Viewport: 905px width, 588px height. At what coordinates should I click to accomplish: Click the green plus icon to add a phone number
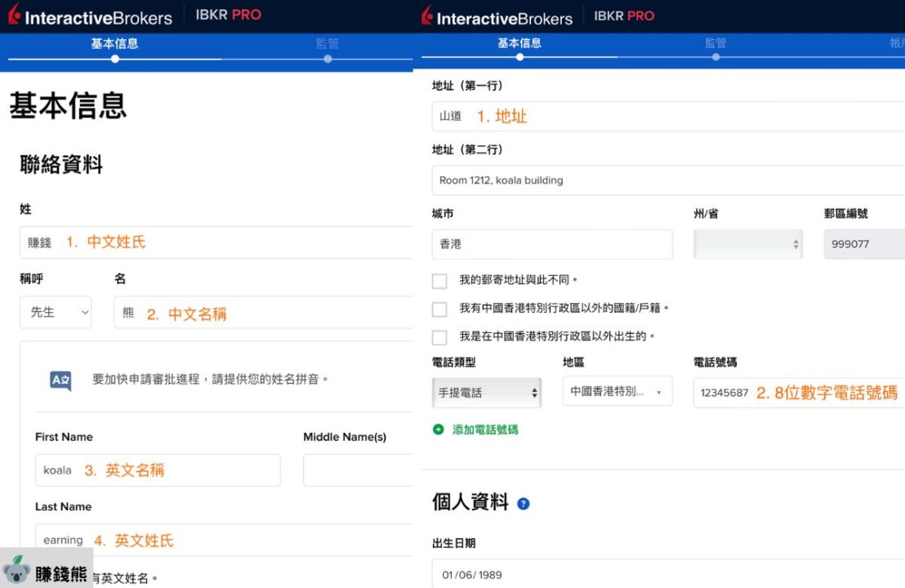pos(438,430)
